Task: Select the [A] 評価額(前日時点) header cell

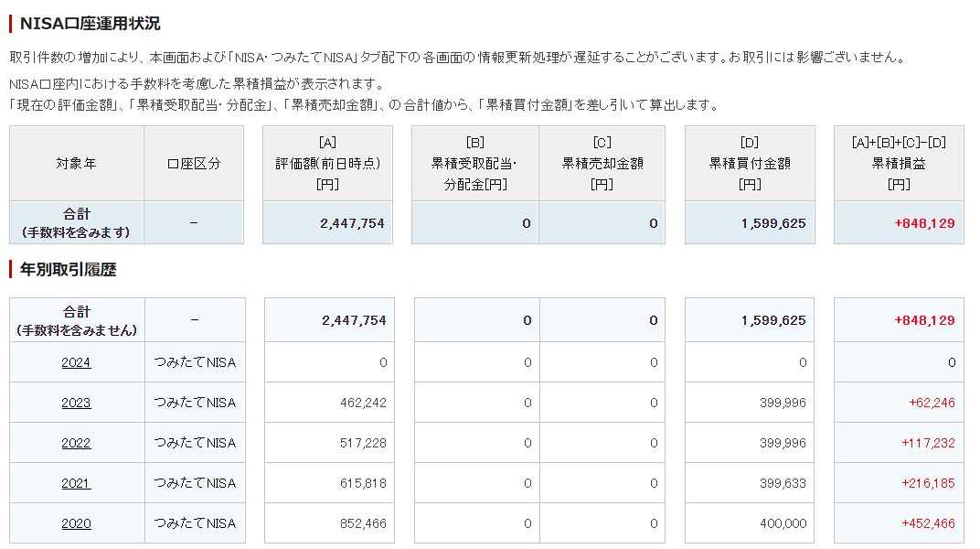Action: tap(327, 164)
